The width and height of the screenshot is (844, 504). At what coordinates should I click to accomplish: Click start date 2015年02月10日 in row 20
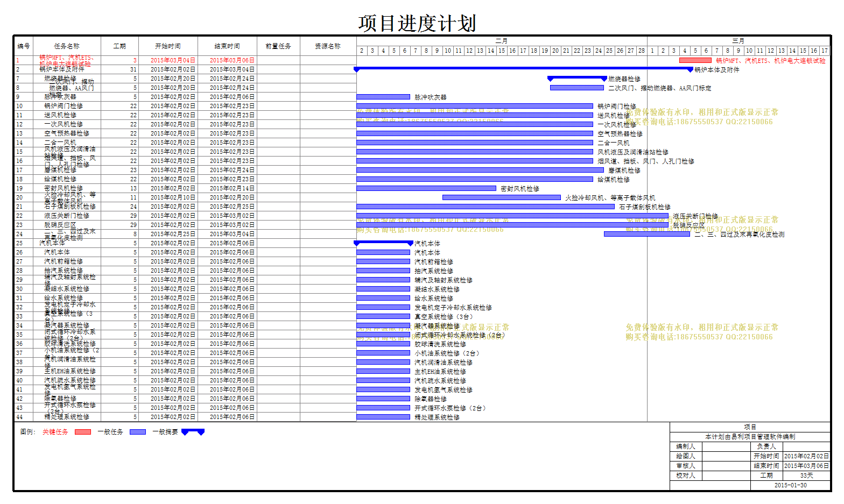[173, 197]
